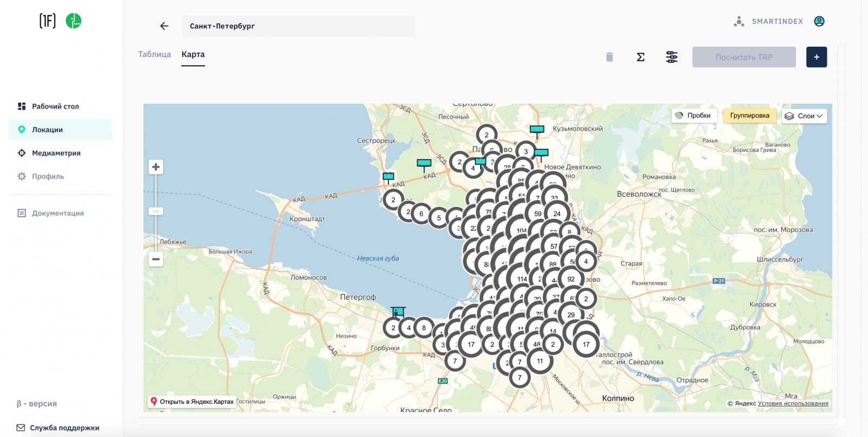
Task: Zoom in the map with plus button
Action: (156, 167)
